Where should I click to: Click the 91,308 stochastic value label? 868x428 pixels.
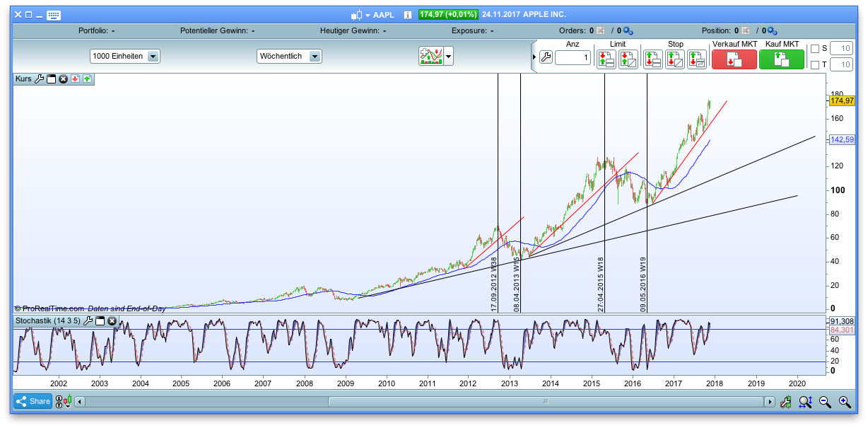click(x=842, y=321)
